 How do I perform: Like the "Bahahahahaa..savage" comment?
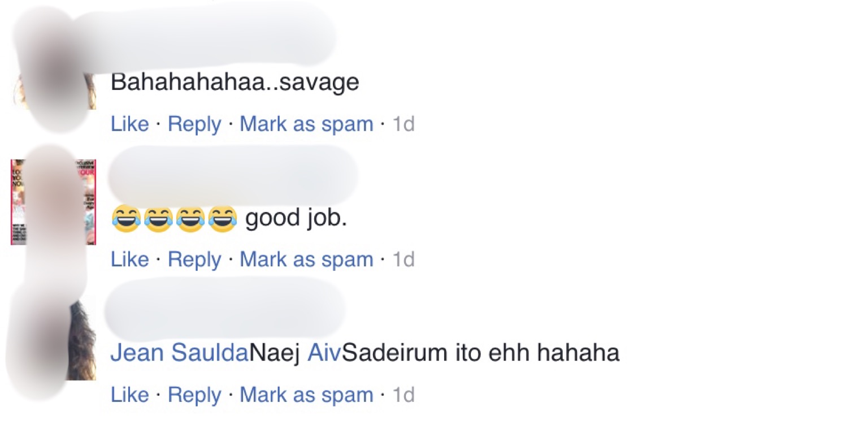pyautogui.click(x=130, y=124)
